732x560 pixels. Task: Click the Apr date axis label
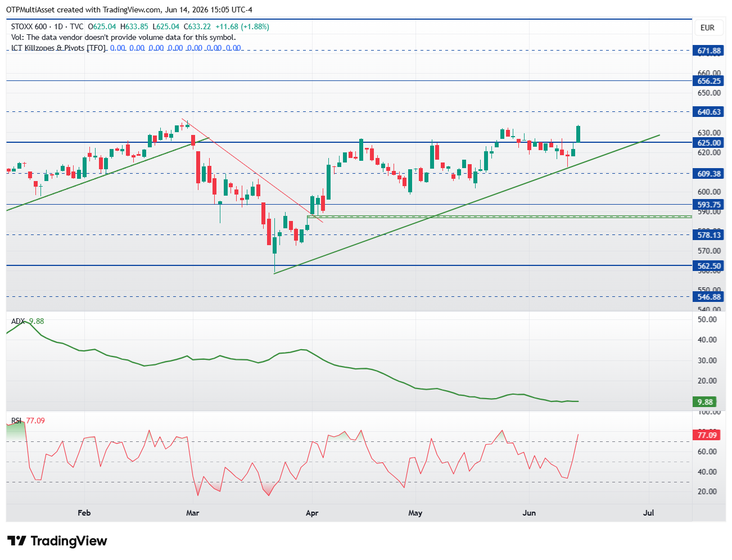[x=312, y=513]
